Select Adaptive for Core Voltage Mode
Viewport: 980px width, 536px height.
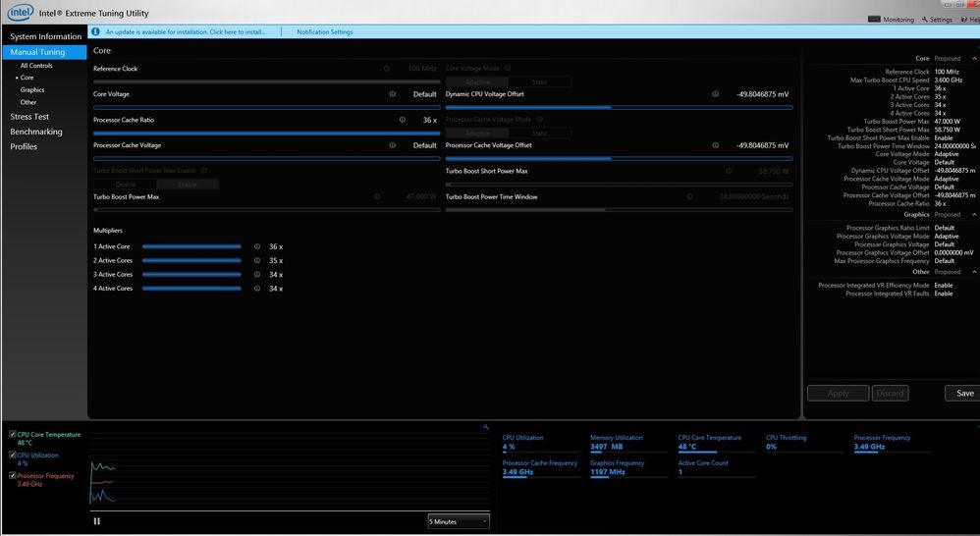coord(477,81)
